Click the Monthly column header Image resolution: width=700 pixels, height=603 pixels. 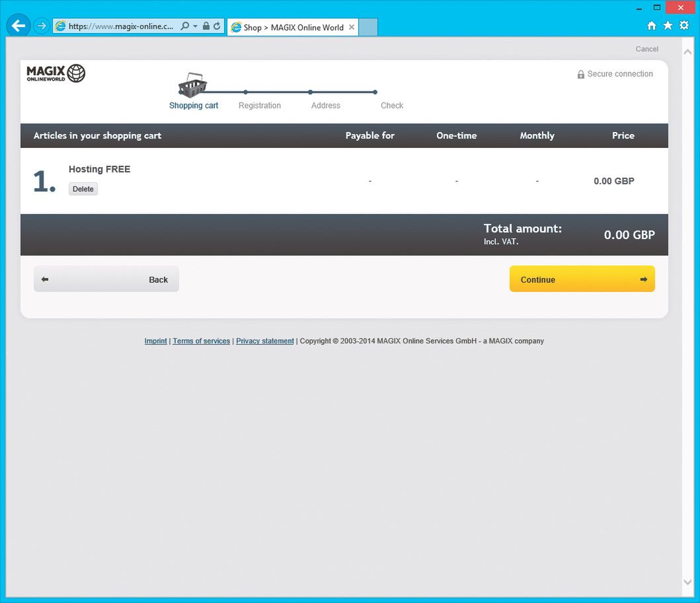(x=537, y=135)
